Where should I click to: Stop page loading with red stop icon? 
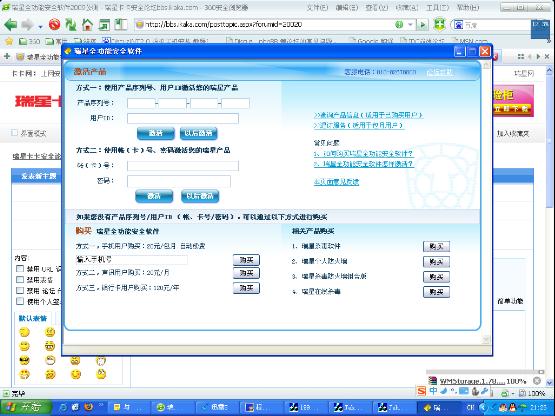(x=55, y=24)
